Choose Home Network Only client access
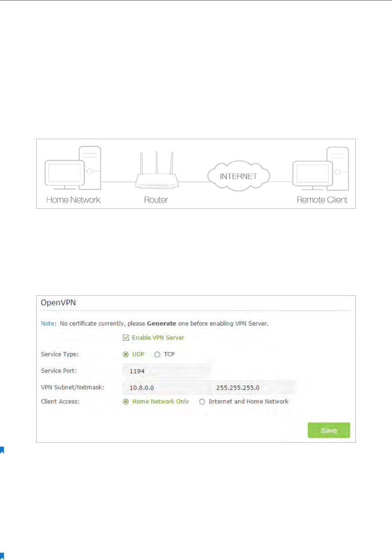This screenshot has width=392, height=560. click(126, 402)
